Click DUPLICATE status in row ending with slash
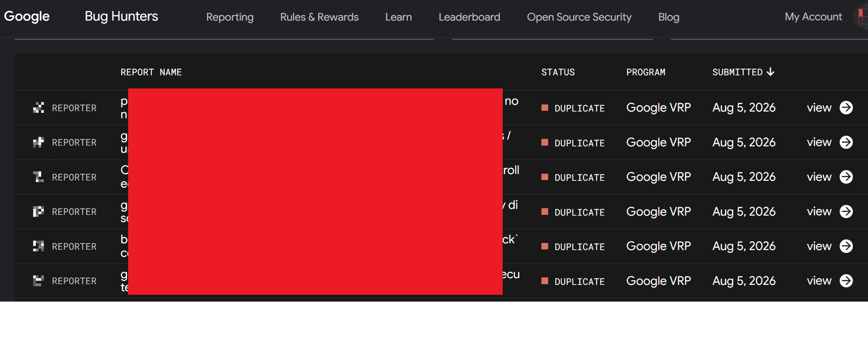868x341 pixels. tap(579, 143)
